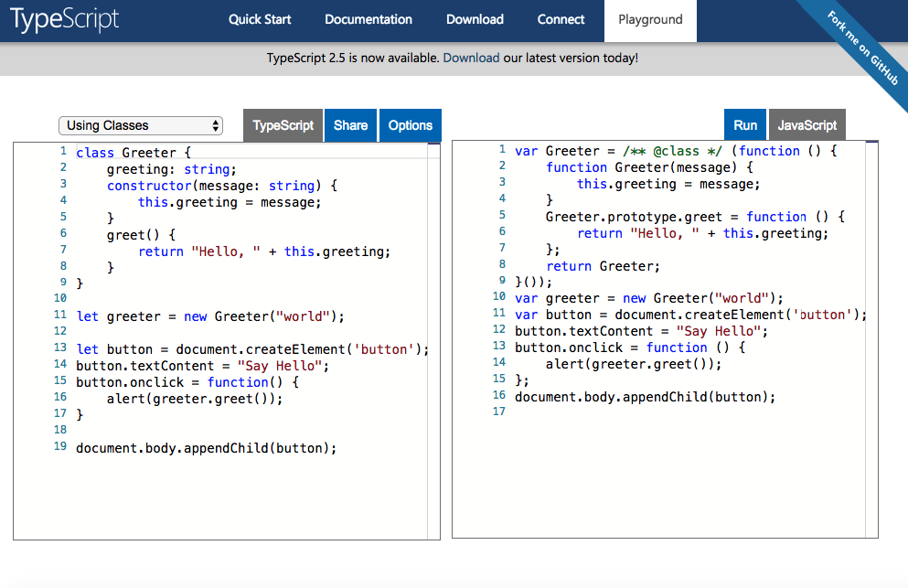The height and width of the screenshot is (588, 908).
Task: Click TypeScript 'button.textContent = "Say Hello";' line
Action: 202,366
